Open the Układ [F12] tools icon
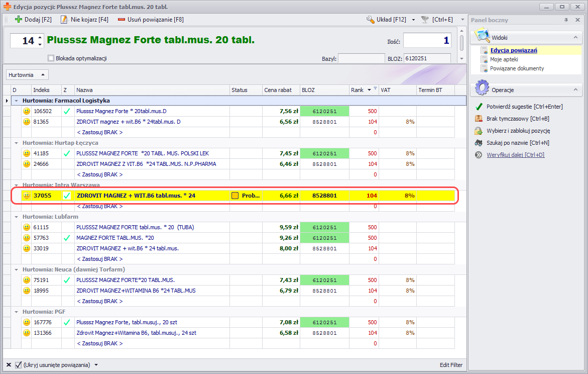Image resolution: width=588 pixels, height=374 pixels. 371,20
